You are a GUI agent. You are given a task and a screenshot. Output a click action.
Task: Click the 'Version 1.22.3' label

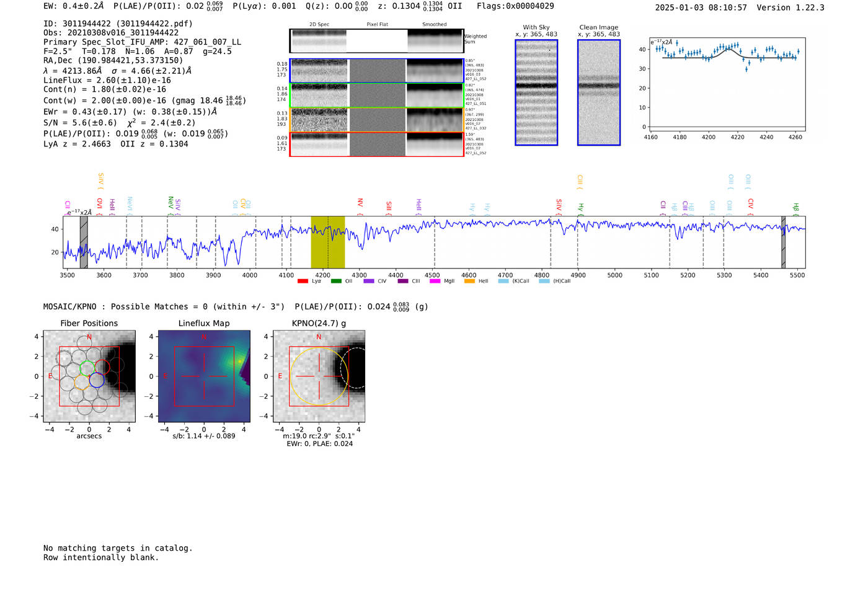tap(792, 8)
